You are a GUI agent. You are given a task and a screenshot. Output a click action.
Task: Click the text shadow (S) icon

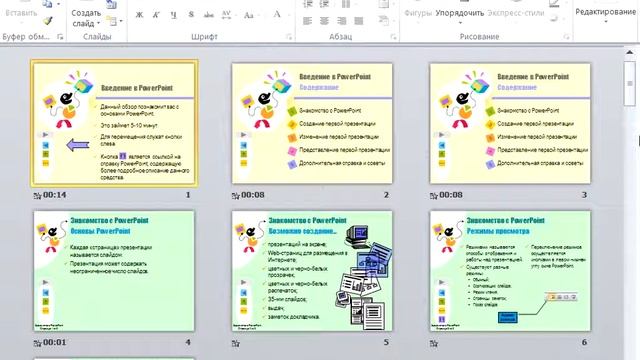click(191, 15)
